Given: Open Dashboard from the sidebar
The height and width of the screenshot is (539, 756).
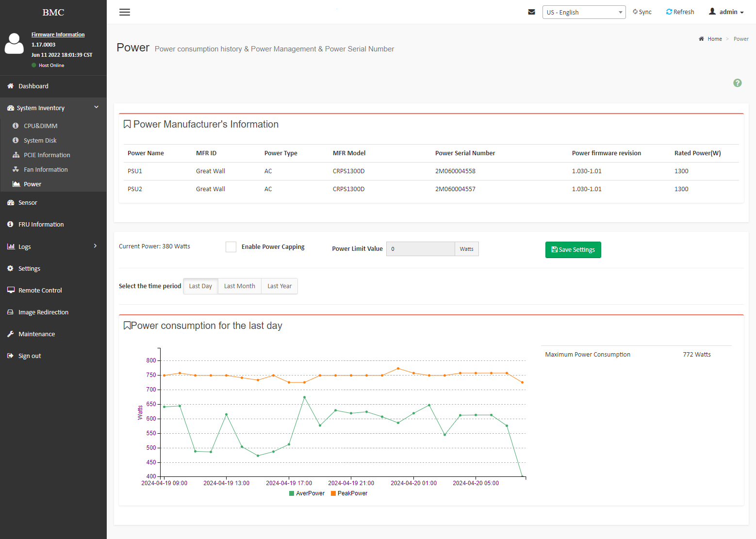Looking at the screenshot, I should click(33, 86).
